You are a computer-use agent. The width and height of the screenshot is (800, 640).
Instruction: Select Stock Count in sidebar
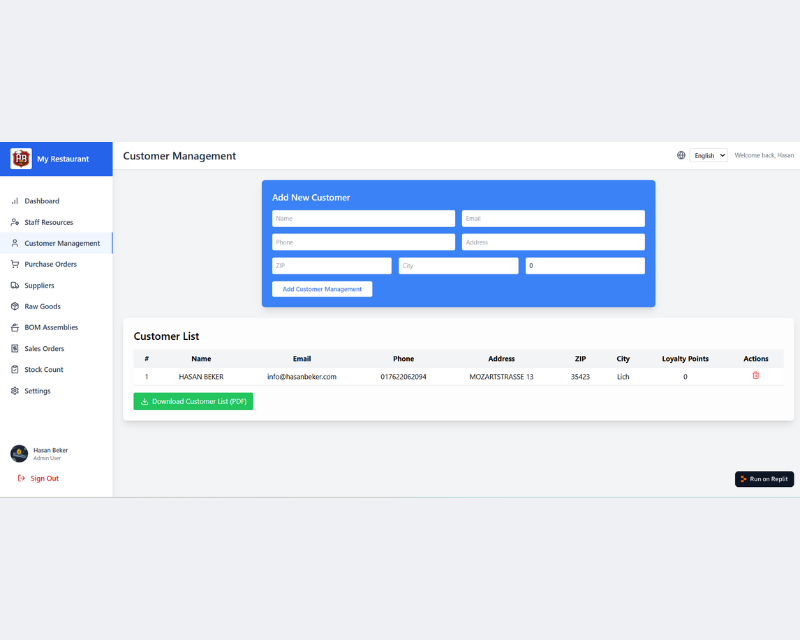coord(44,370)
